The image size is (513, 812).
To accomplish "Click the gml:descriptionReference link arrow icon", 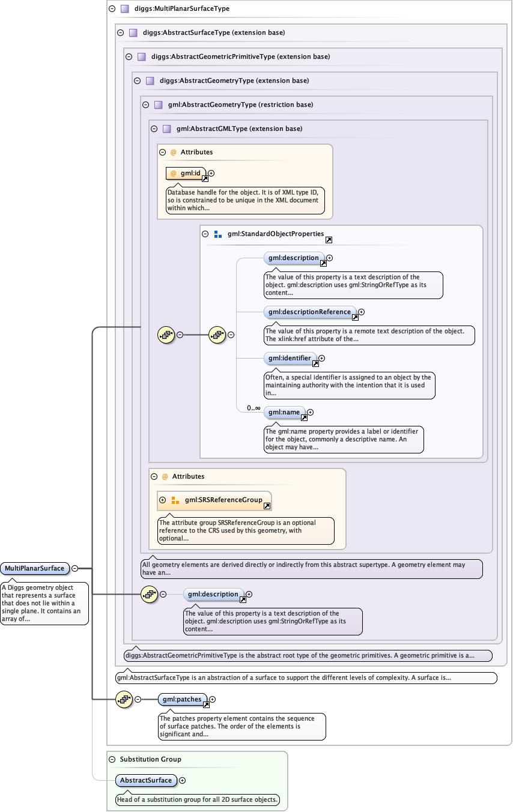I will (x=355, y=318).
